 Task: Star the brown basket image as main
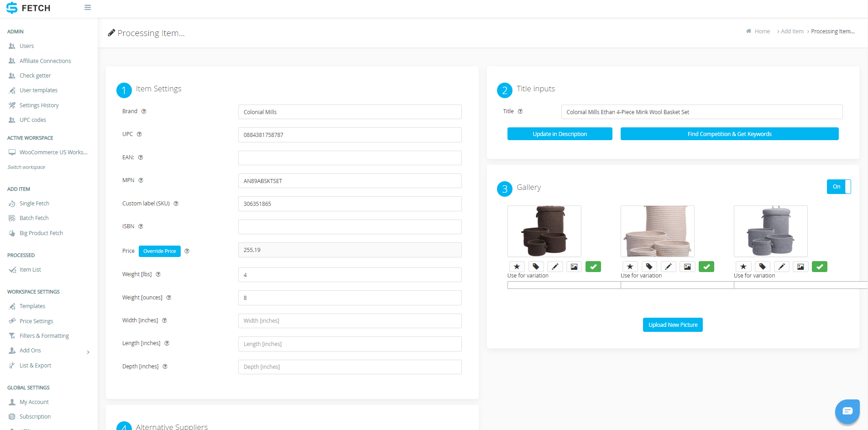click(517, 267)
